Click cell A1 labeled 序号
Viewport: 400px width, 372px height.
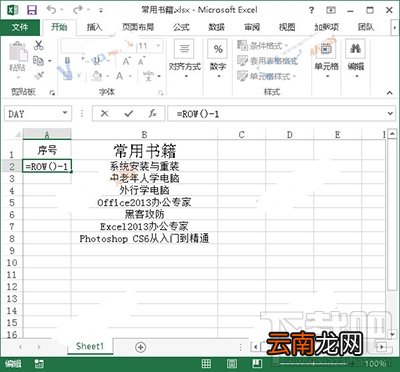coord(47,150)
